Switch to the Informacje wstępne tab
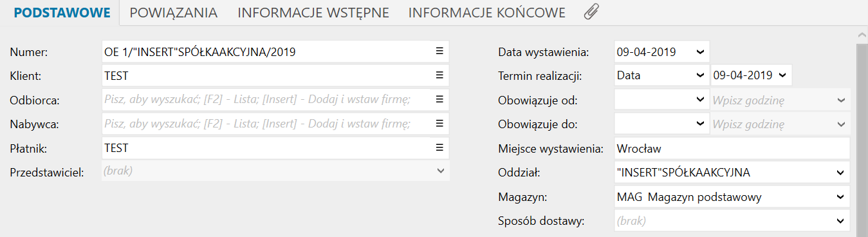Screen dimensions: 868x237 pyautogui.click(x=313, y=12)
